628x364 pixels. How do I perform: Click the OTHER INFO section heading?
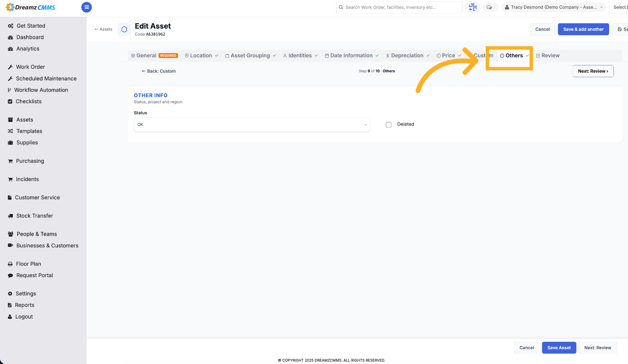point(151,95)
